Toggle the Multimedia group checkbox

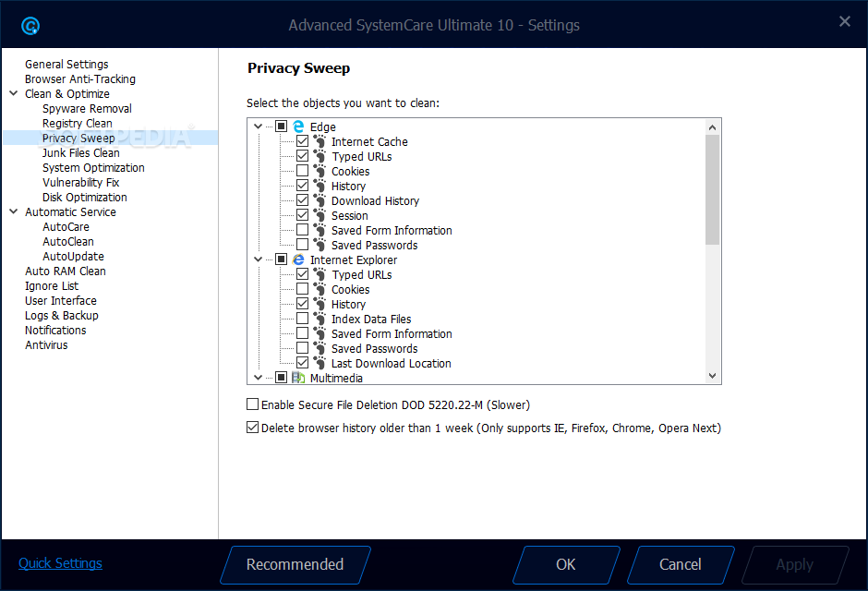click(282, 378)
